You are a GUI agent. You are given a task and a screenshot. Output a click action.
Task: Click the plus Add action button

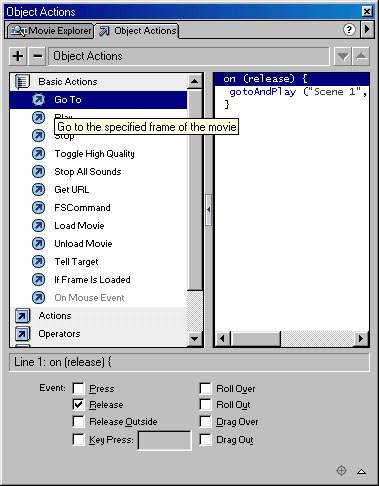pos(18,56)
